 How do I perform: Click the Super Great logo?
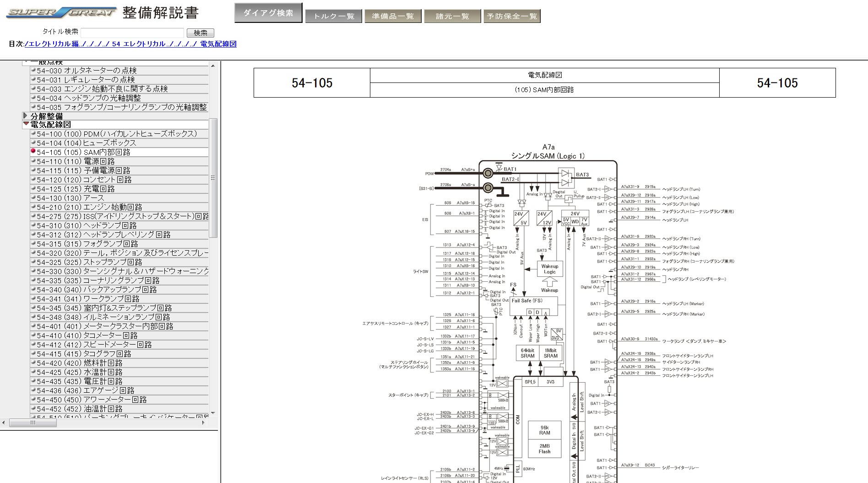click(61, 12)
